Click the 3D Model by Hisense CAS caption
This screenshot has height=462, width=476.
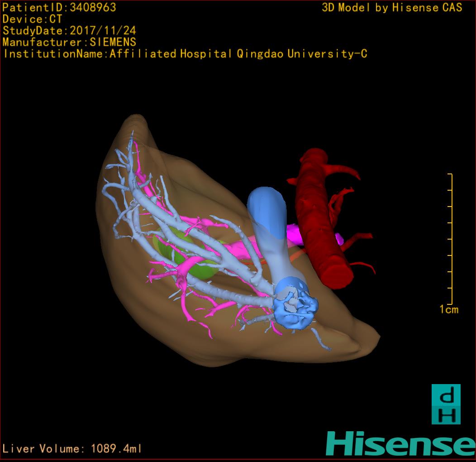(x=392, y=7)
